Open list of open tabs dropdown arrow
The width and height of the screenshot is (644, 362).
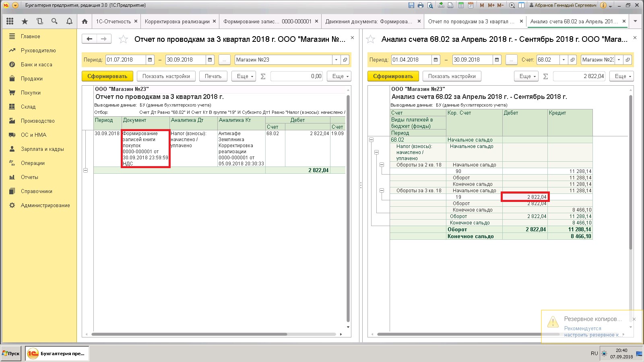pos(635,21)
